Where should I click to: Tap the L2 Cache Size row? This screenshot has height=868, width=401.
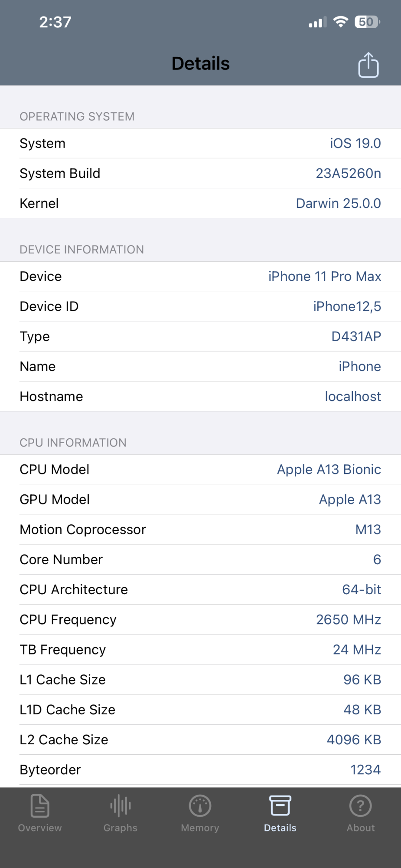click(x=200, y=740)
